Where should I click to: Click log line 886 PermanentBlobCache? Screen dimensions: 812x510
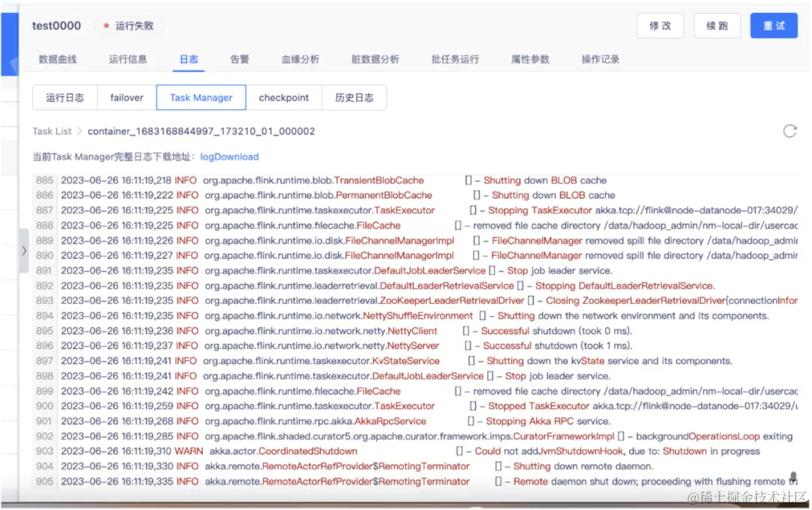[x=414, y=196]
